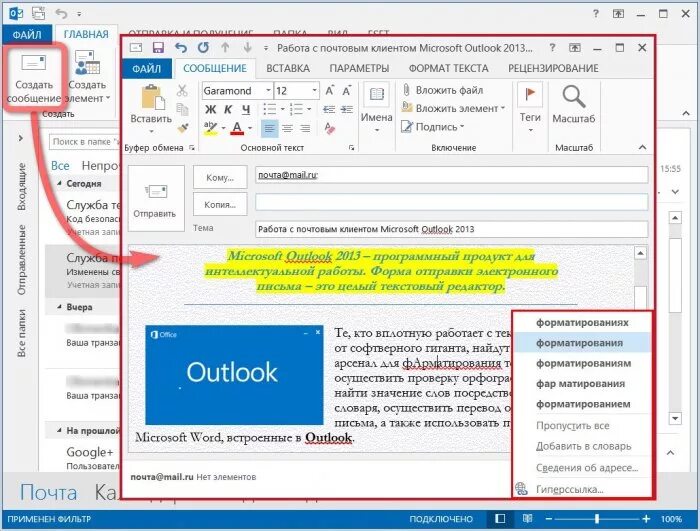Open the ФАЙЛ tab in message window
This screenshot has height=531, width=700.
(146, 68)
